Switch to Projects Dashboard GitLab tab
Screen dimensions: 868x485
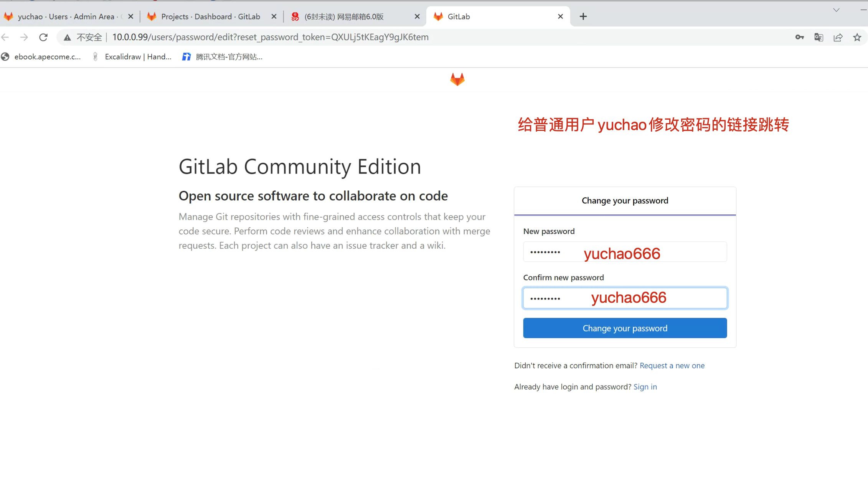point(210,16)
